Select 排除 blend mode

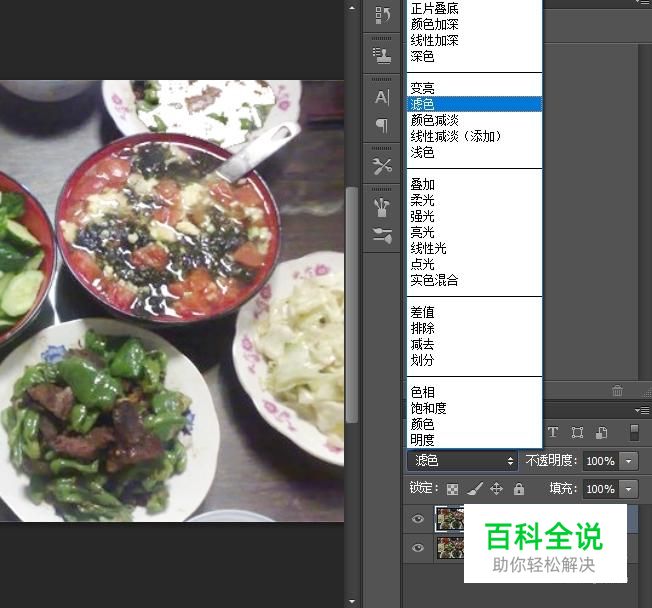click(474, 328)
